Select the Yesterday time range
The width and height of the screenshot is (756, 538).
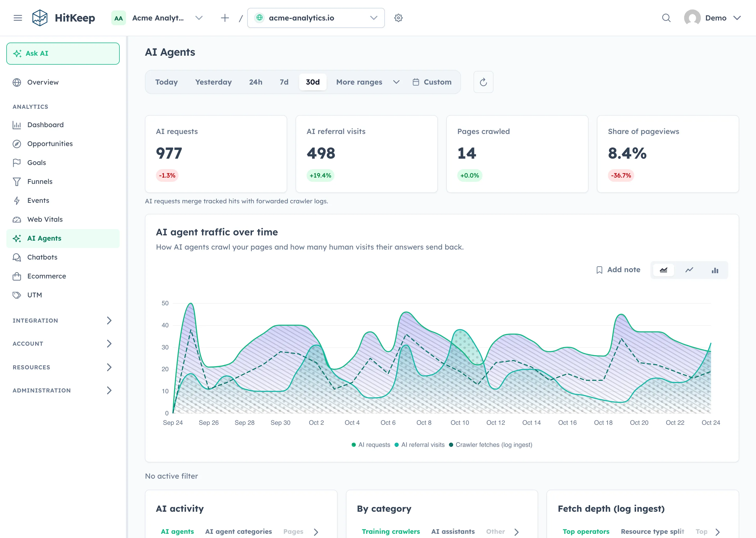pos(213,82)
